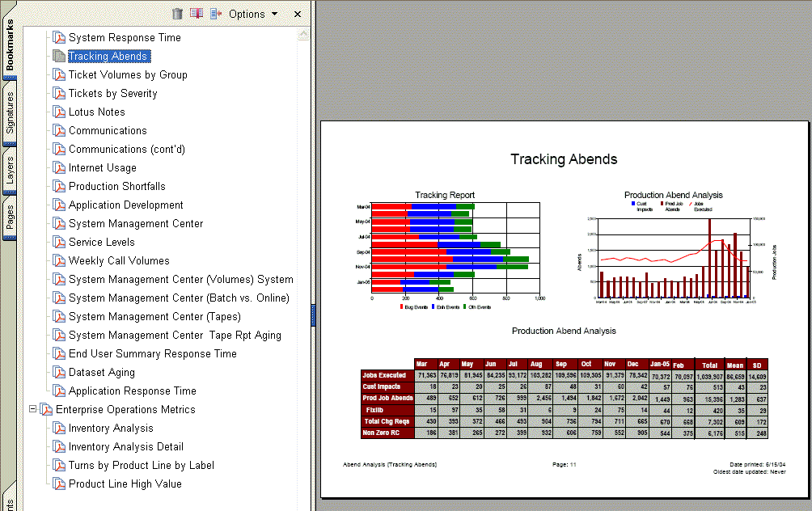Screen dimensions: 812x511
Task: Open Weekly Call Volumes bookmark
Action: pos(119,261)
